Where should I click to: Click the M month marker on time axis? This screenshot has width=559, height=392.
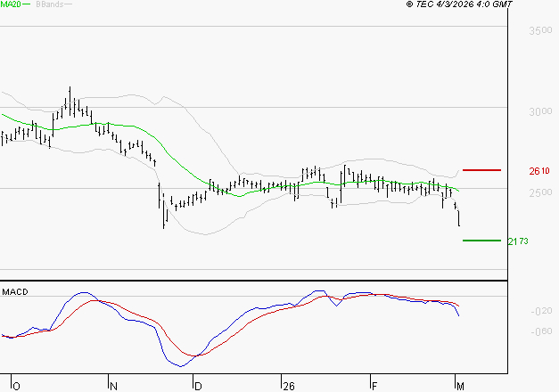[460, 386]
